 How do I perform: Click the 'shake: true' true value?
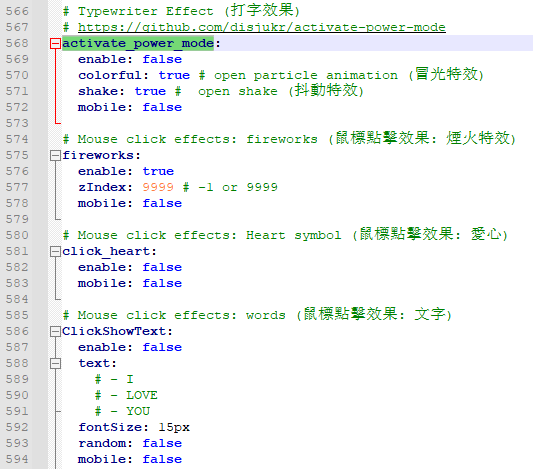pos(150,91)
